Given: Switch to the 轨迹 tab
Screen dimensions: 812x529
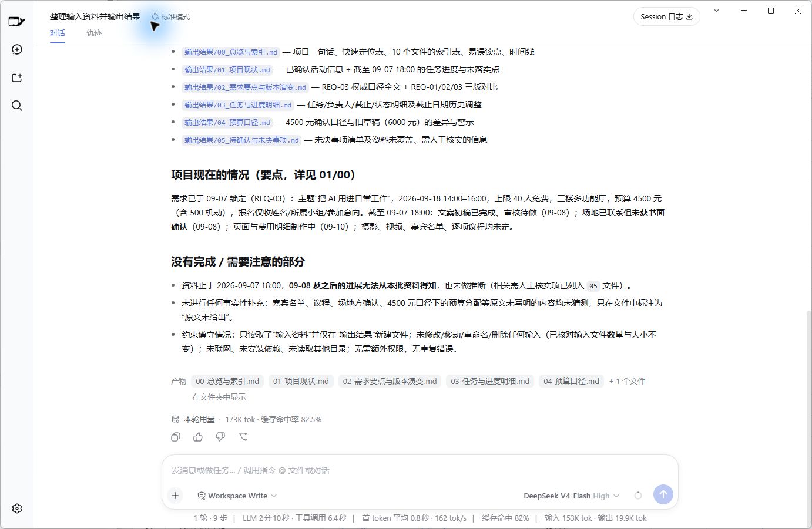Looking at the screenshot, I should (x=94, y=33).
